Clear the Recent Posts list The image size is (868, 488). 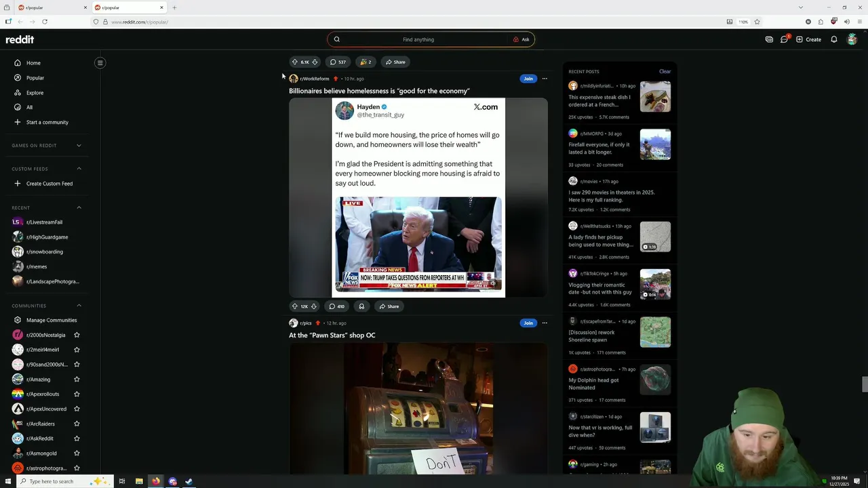tap(665, 71)
